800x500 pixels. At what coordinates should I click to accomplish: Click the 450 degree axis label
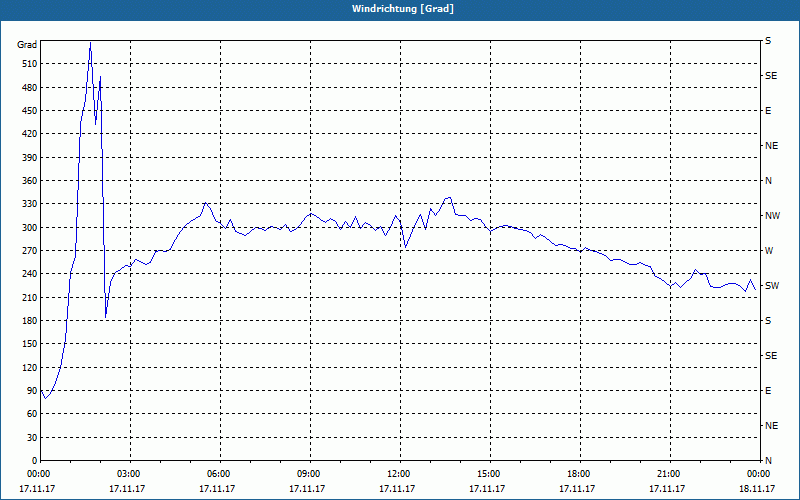click(30, 111)
